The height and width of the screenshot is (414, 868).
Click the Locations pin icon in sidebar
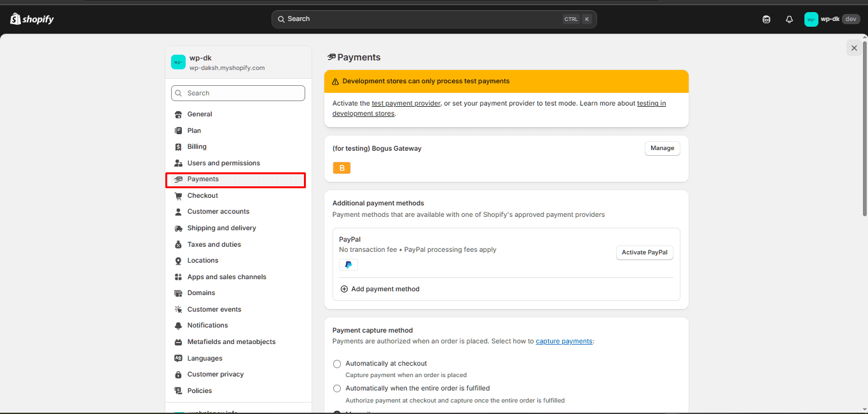click(179, 261)
